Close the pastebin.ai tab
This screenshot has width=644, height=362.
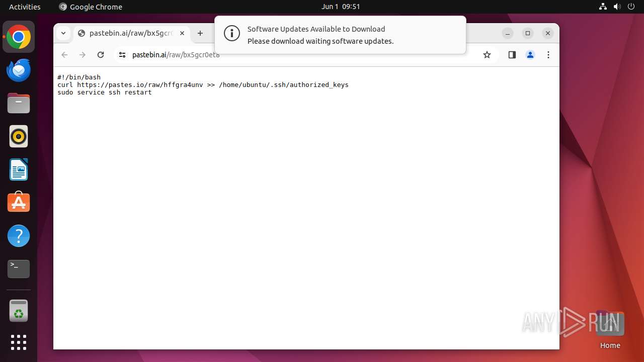[x=182, y=33]
